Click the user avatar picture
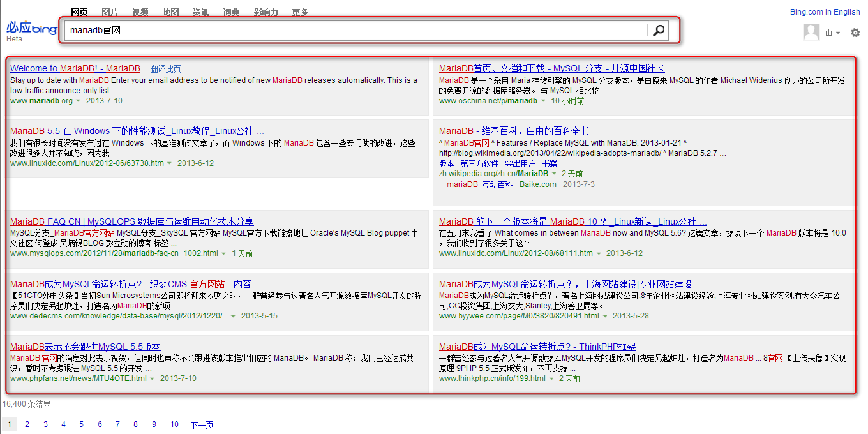Screen dimensions: 868x434 point(811,33)
